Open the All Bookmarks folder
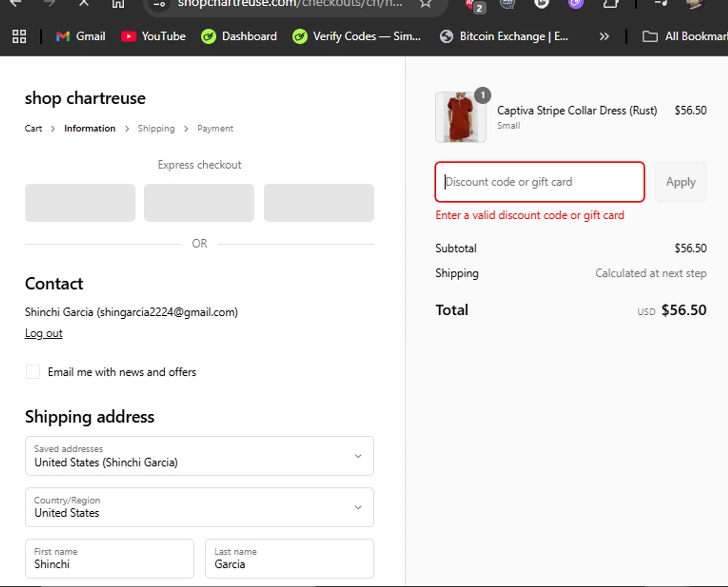This screenshot has width=728, height=587. pyautogui.click(x=684, y=36)
